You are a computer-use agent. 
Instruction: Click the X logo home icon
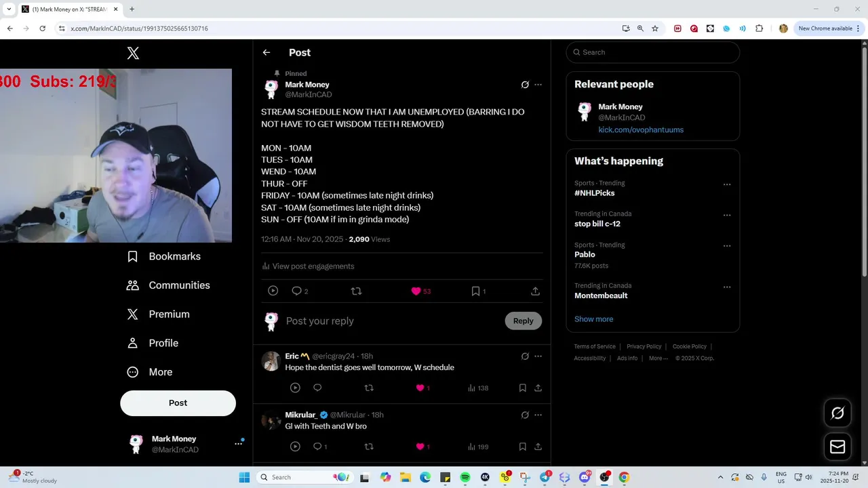[133, 53]
